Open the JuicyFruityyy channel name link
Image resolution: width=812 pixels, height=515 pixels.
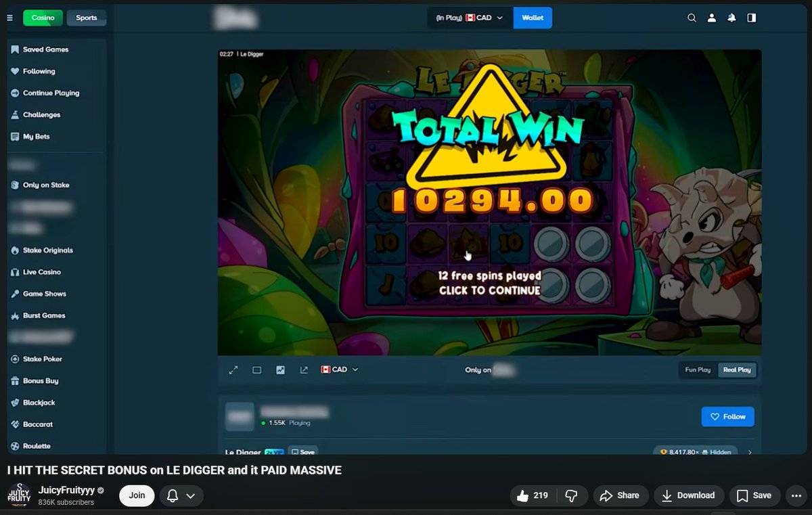(66, 491)
